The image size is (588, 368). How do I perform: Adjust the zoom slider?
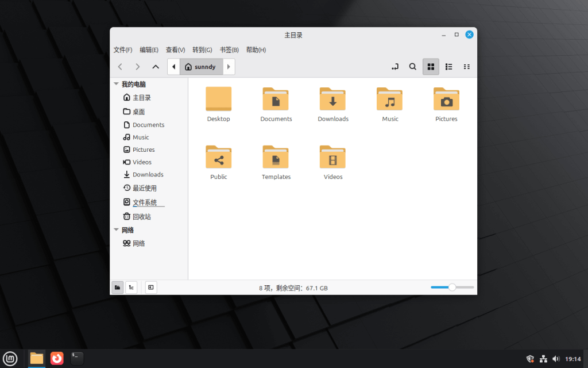coord(452,287)
